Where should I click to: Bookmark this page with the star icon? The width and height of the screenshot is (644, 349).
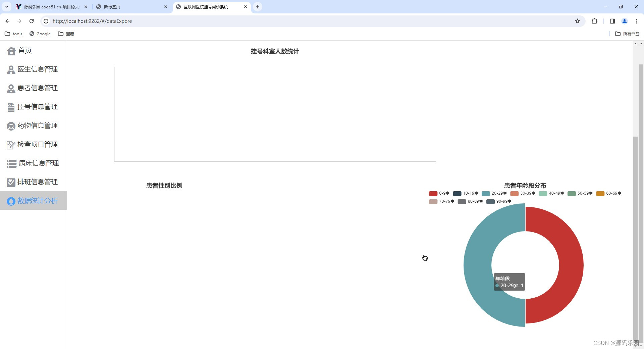tap(578, 21)
